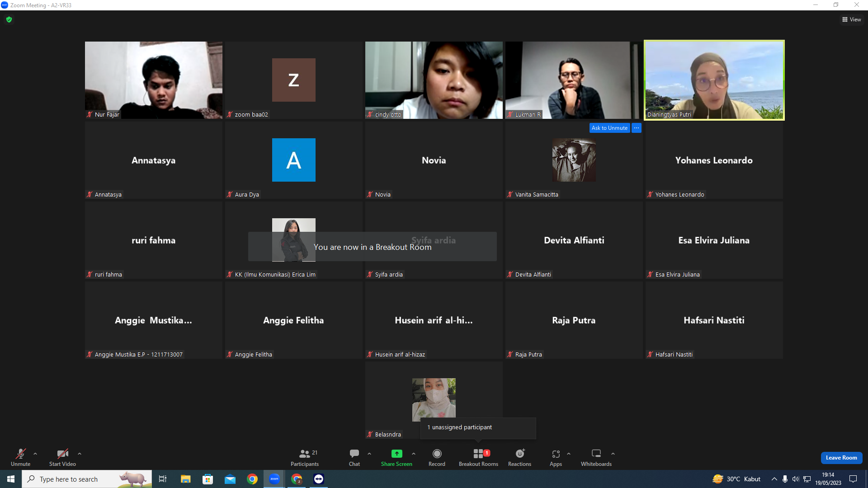Start Video camera
The height and width of the screenshot is (488, 868).
(x=62, y=457)
